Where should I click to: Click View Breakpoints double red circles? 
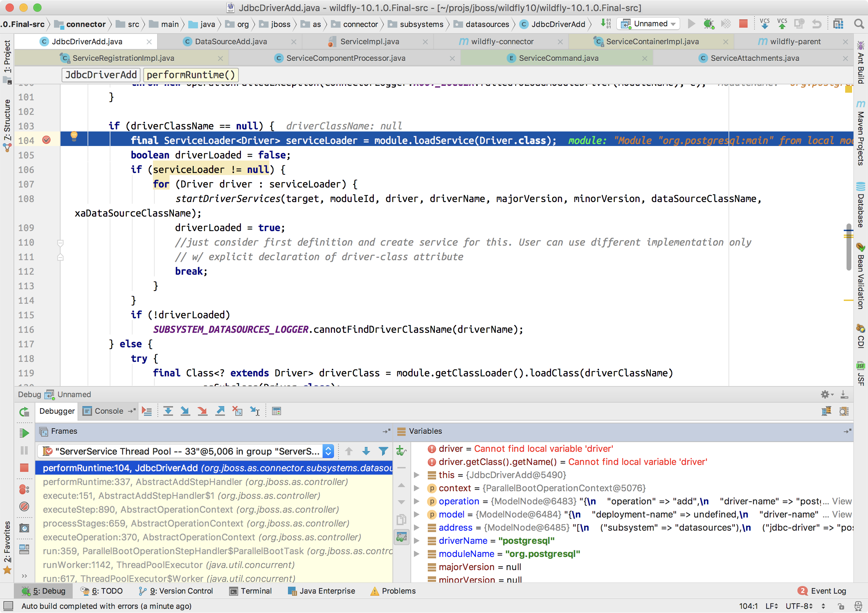coord(24,490)
